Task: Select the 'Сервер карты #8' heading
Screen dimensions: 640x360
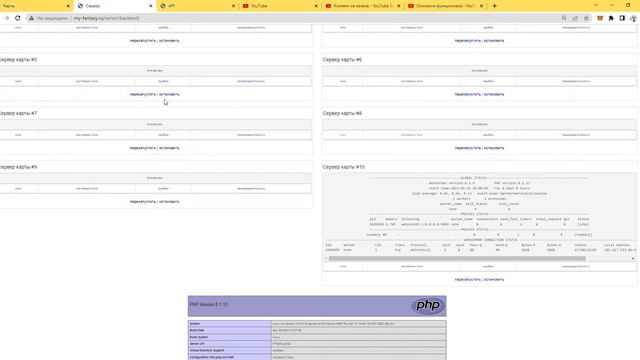Action: tap(342, 113)
